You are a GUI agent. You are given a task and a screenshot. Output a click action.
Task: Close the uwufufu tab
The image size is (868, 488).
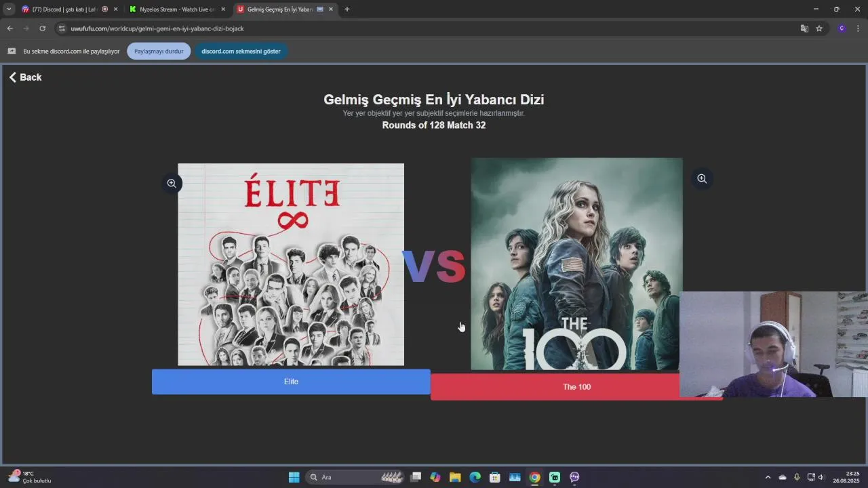pyautogui.click(x=331, y=9)
